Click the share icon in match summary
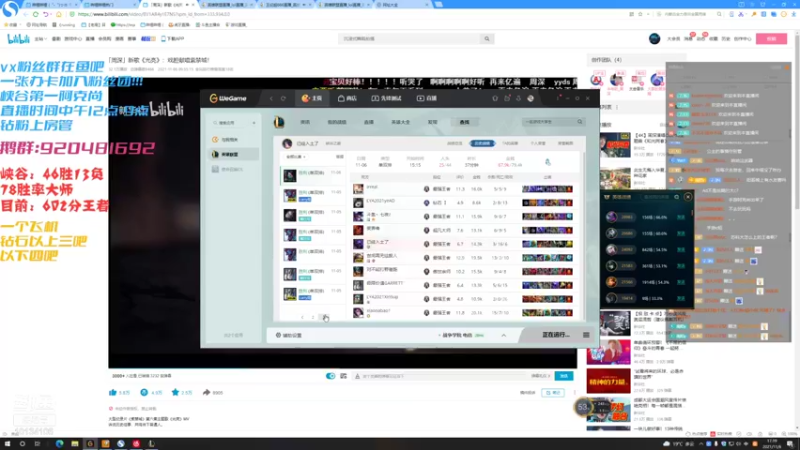This screenshot has height=450, width=800. pyautogui.click(x=547, y=162)
